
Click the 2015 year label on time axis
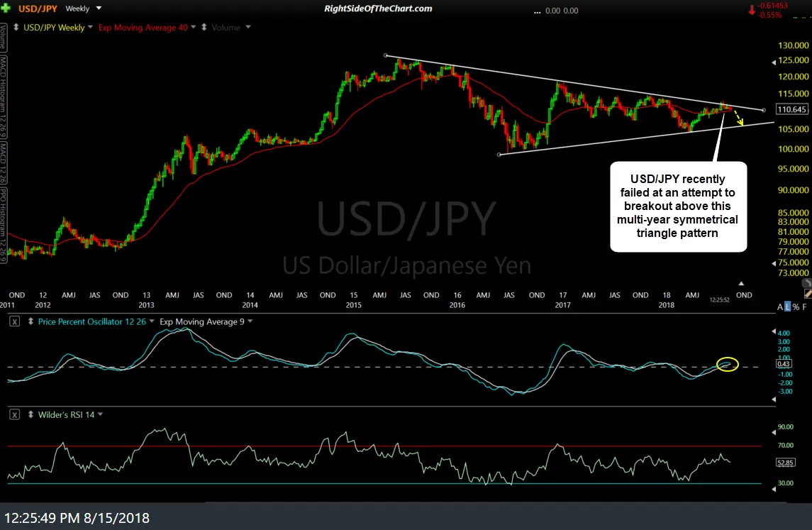tap(354, 305)
